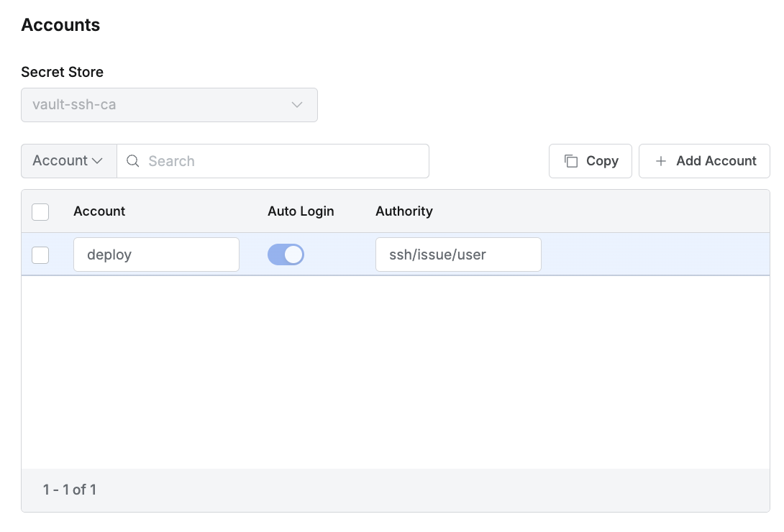Disable Auto Login for the deploy account
This screenshot has width=784, height=532.
coord(286,254)
